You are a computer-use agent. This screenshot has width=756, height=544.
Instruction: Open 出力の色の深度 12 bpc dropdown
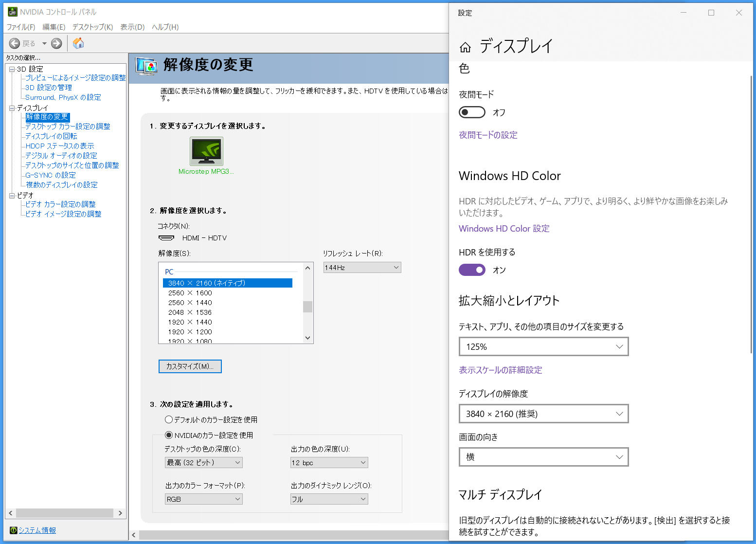(329, 463)
